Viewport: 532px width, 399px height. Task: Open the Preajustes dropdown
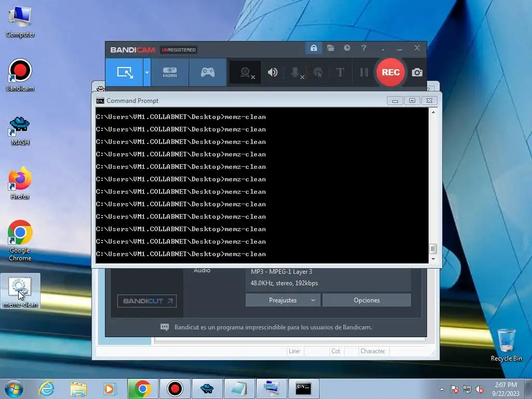click(x=283, y=300)
